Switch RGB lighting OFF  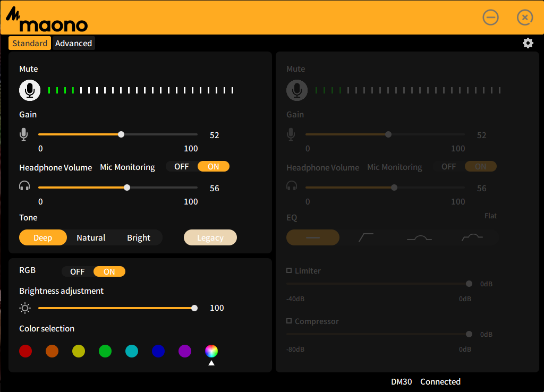coord(78,271)
